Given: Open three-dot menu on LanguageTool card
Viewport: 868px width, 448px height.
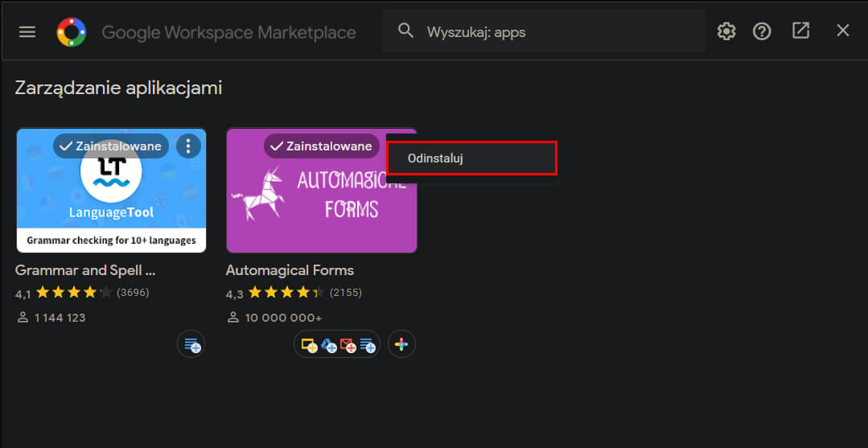Looking at the screenshot, I should (188, 146).
